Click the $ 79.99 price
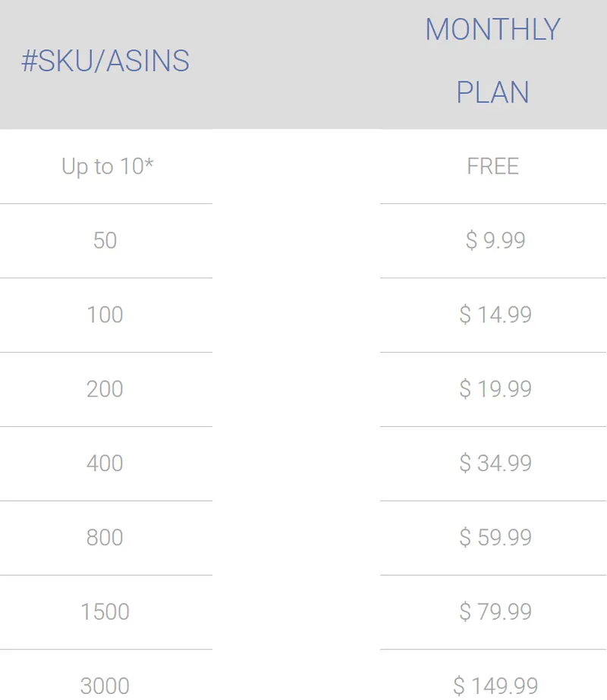607x700 pixels. click(x=495, y=611)
